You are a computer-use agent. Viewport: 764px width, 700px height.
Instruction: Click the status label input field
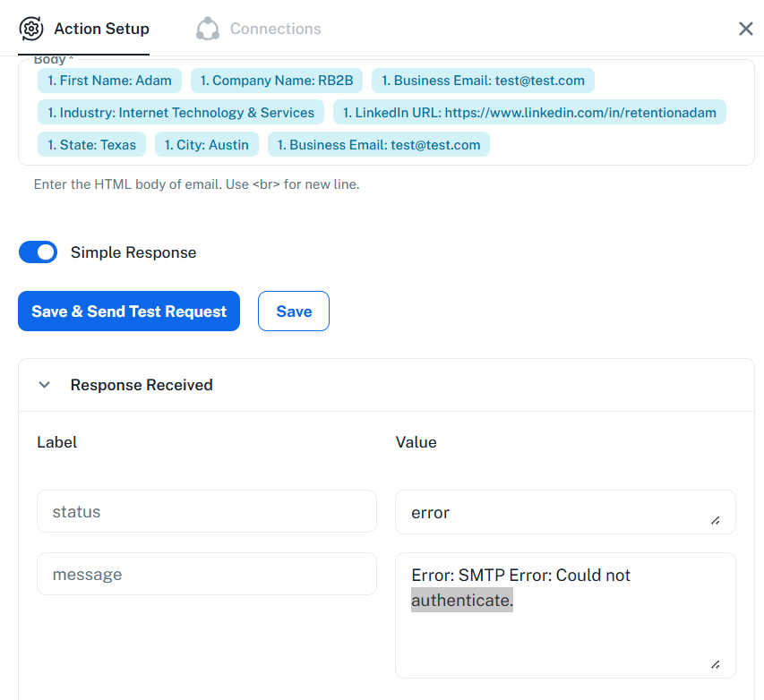206,512
